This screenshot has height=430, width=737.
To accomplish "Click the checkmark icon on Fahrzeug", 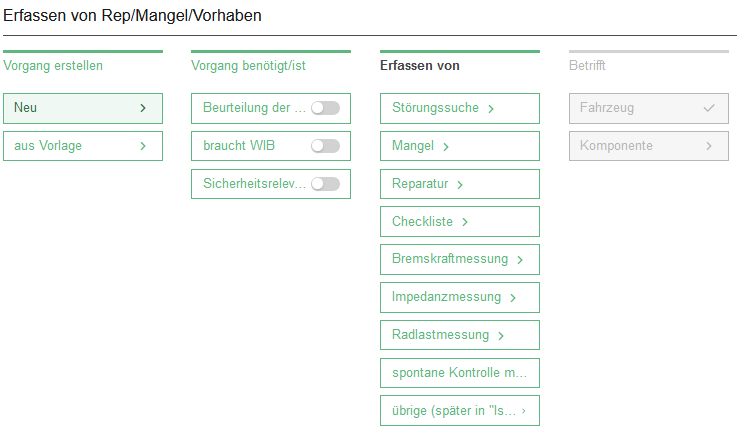I will [x=709, y=108].
